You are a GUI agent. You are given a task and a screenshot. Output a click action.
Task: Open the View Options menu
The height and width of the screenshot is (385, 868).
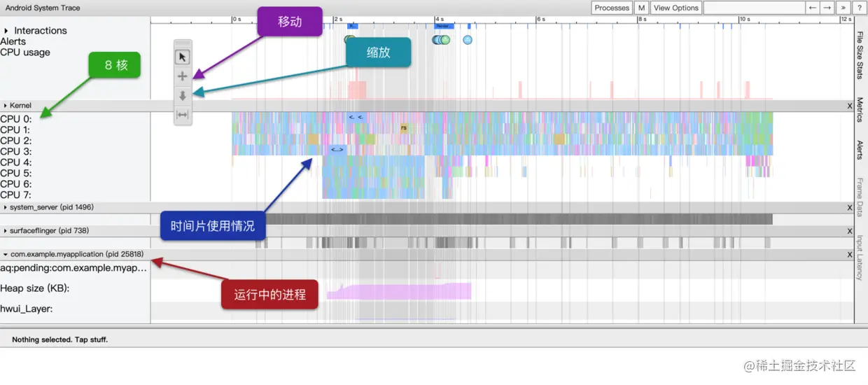click(675, 8)
